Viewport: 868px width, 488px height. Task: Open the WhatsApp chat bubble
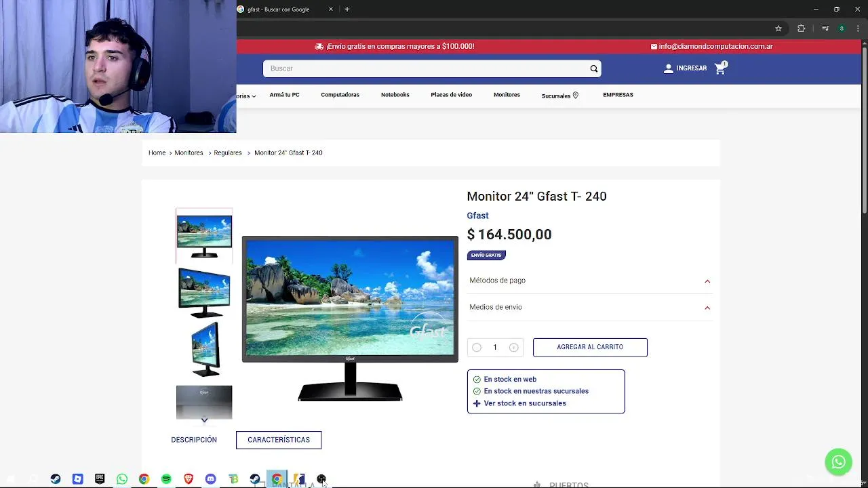(838, 462)
